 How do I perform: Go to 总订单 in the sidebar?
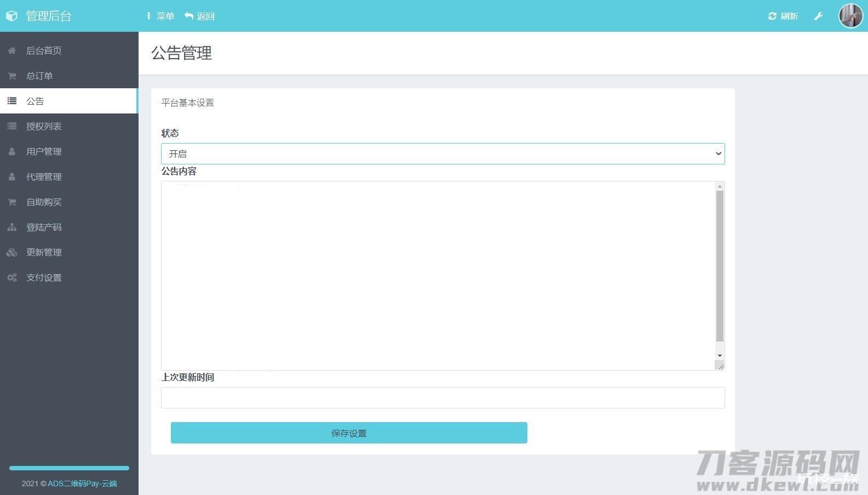(x=69, y=76)
